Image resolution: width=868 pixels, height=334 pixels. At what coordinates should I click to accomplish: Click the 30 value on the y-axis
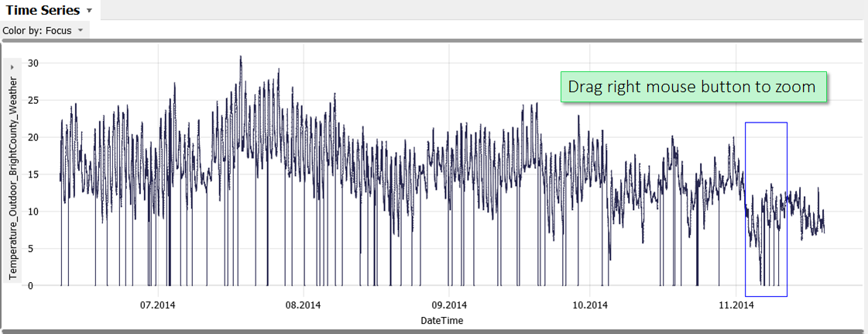coord(33,63)
